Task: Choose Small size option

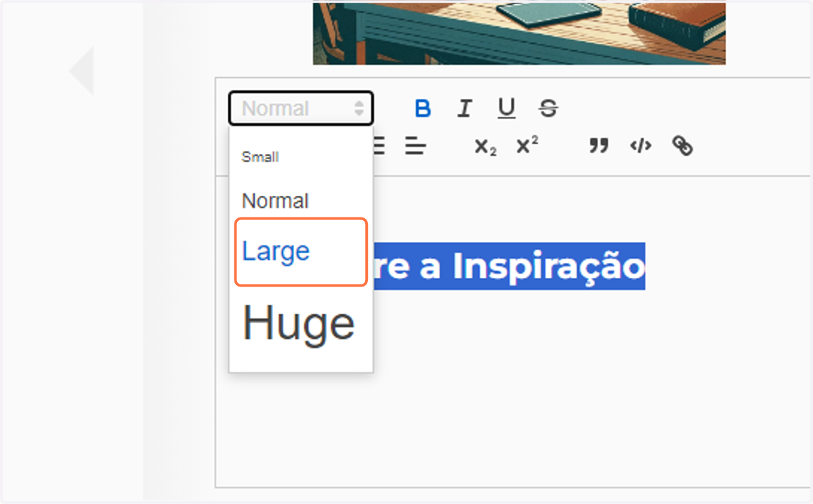Action: pyautogui.click(x=260, y=157)
